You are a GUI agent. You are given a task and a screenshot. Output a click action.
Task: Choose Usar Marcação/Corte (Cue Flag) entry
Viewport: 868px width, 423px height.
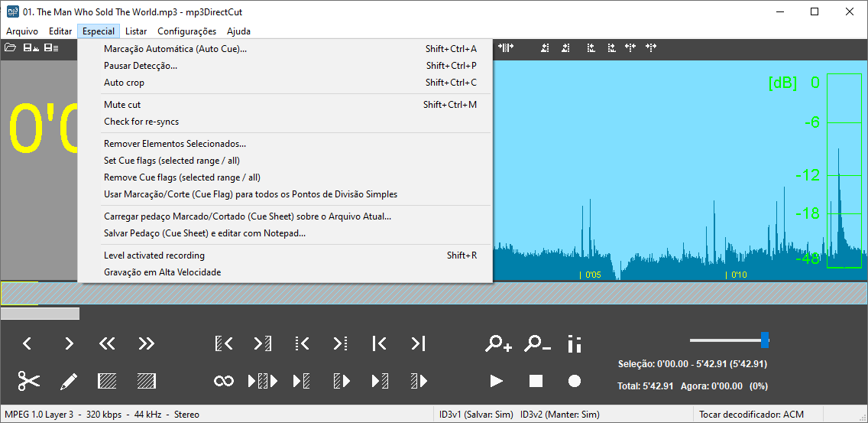click(284, 194)
